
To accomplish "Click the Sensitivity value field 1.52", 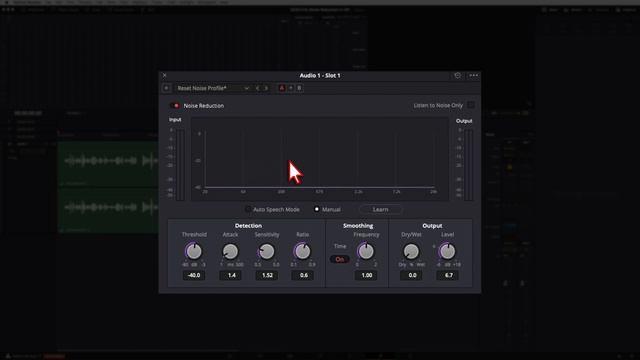I will pos(267,276).
